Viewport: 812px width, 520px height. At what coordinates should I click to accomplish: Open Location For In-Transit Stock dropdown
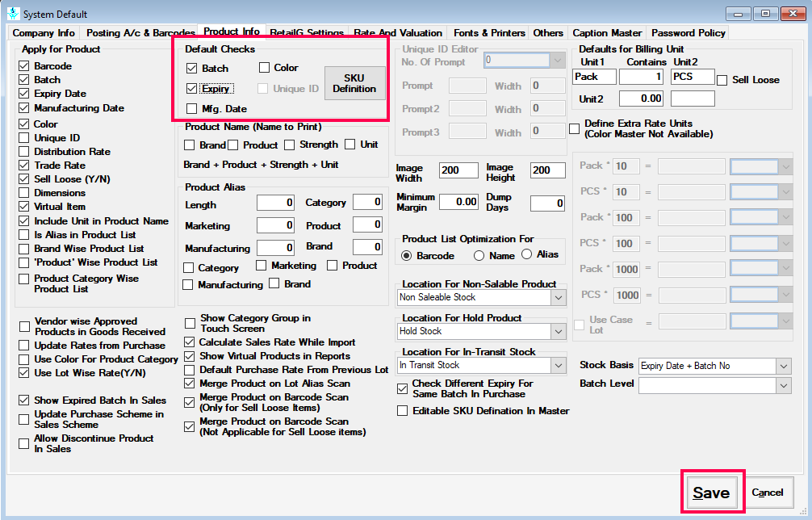pyautogui.click(x=559, y=365)
